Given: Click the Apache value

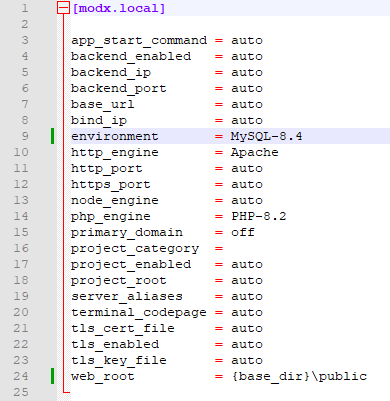Looking at the screenshot, I should [x=255, y=153].
